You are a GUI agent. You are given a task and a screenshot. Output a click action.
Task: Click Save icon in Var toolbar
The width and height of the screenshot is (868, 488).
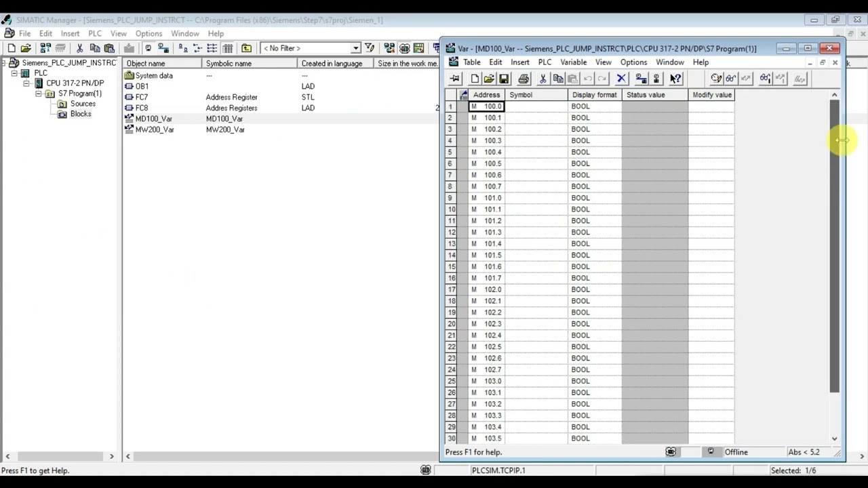pos(504,79)
